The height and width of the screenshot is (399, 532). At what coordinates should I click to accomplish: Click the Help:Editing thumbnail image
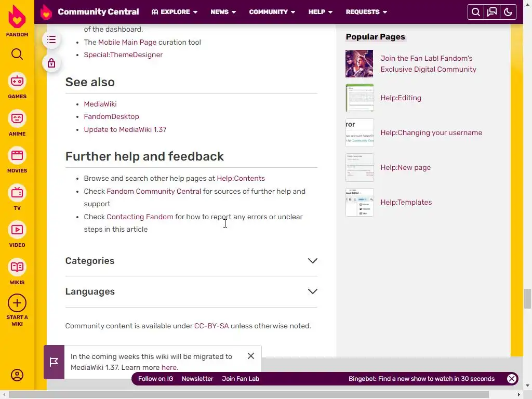(x=360, y=98)
